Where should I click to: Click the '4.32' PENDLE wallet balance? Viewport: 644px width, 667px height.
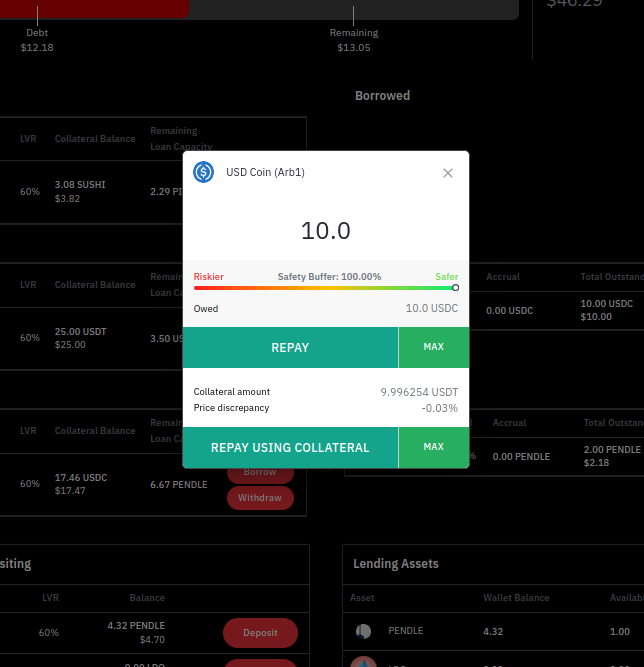pos(493,632)
